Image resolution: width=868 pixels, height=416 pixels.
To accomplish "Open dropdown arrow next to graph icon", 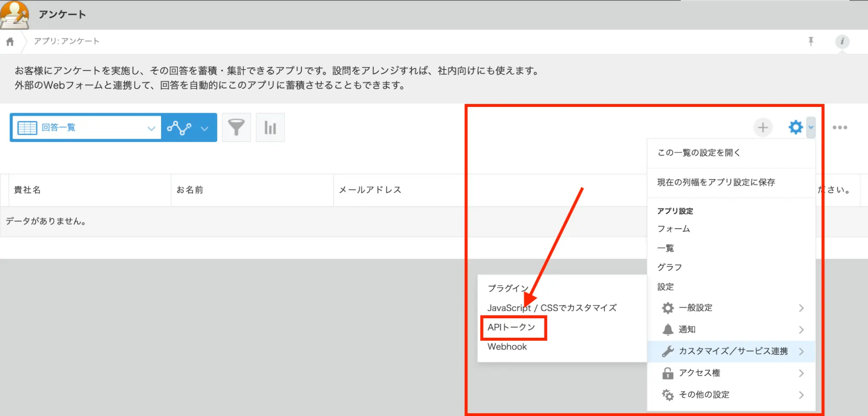I will click(205, 128).
